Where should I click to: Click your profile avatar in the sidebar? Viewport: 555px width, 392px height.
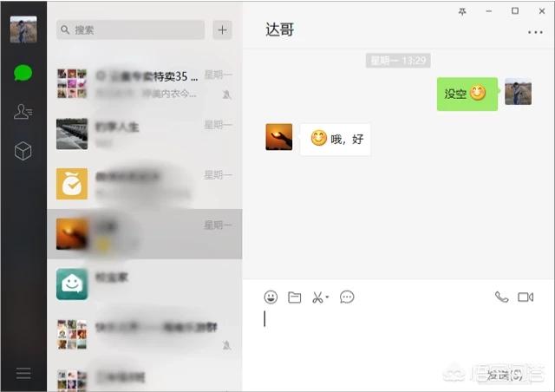pyautogui.click(x=23, y=29)
